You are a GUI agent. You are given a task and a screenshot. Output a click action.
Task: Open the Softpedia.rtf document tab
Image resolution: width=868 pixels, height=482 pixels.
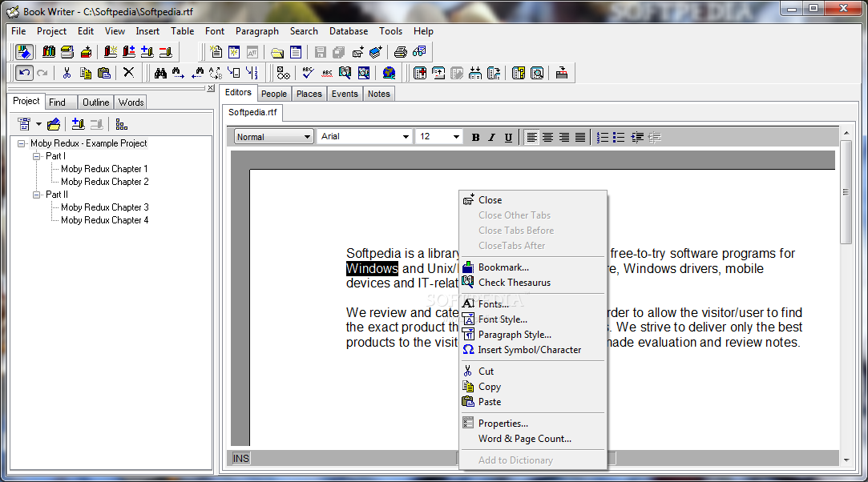click(x=252, y=112)
